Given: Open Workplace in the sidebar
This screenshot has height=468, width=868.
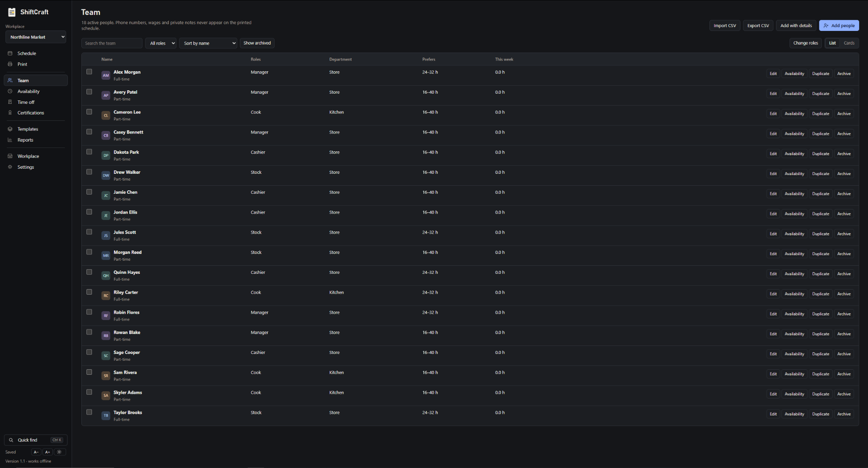Looking at the screenshot, I should tap(36, 156).
